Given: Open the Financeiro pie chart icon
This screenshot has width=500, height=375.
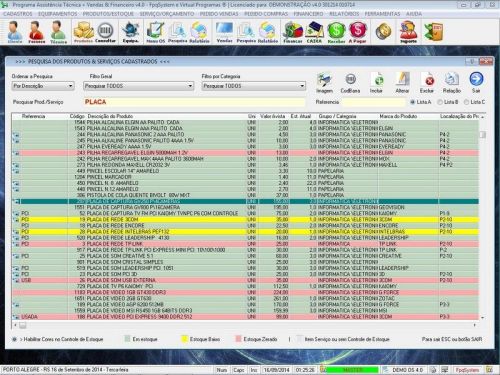Looking at the screenshot, I should click(x=293, y=32).
